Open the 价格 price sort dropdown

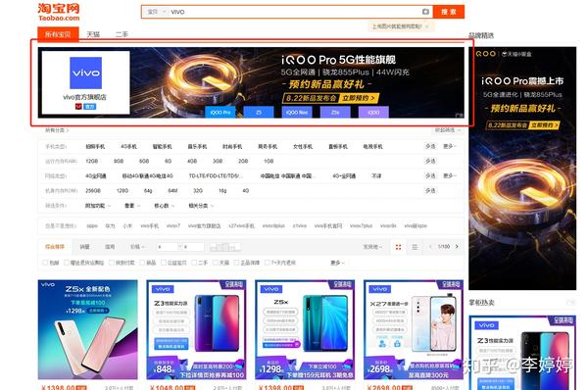click(137, 247)
